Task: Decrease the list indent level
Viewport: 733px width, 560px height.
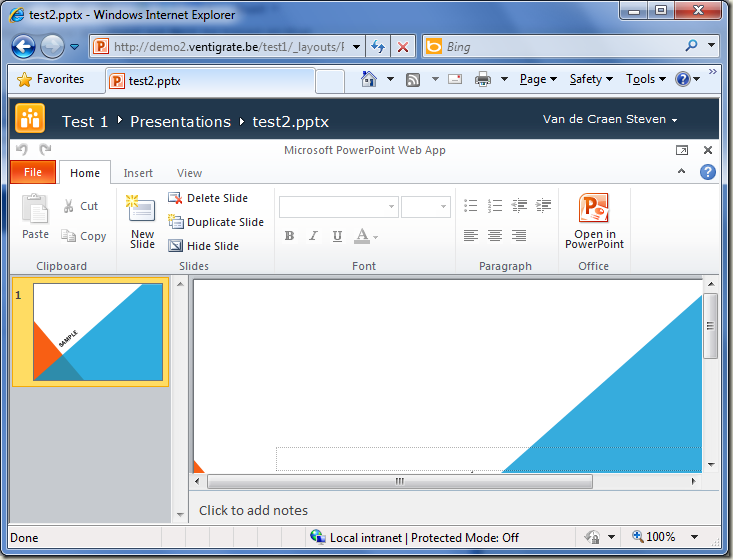Action: click(519, 205)
